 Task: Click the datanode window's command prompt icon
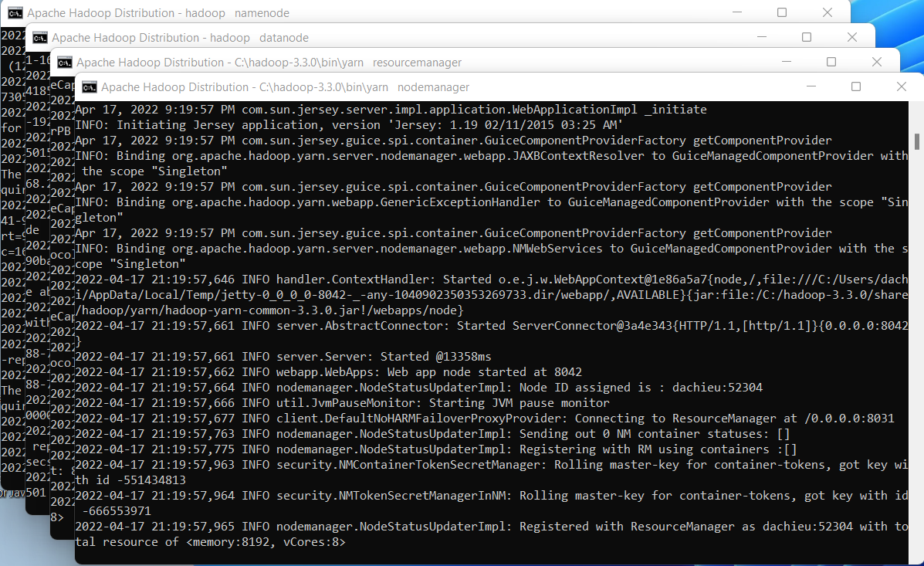pyautogui.click(x=39, y=37)
